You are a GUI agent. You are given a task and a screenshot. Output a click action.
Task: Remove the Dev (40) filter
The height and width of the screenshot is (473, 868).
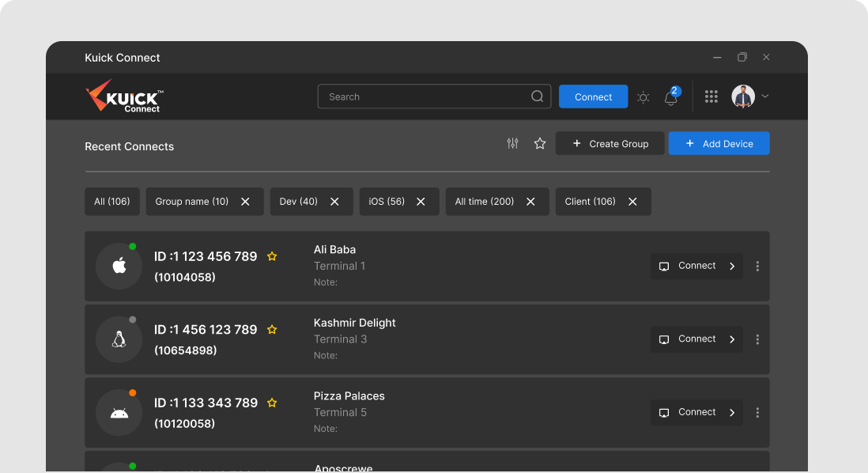coord(334,202)
